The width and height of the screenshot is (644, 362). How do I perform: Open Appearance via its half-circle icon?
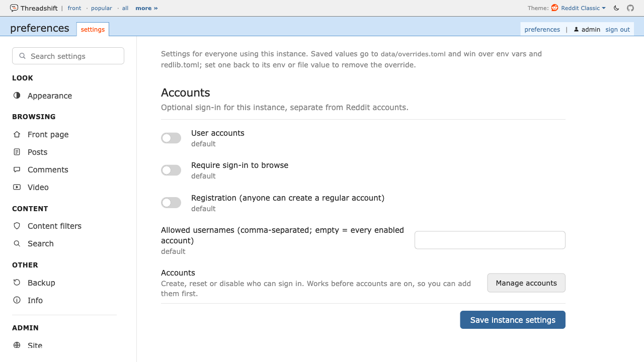[x=17, y=96]
